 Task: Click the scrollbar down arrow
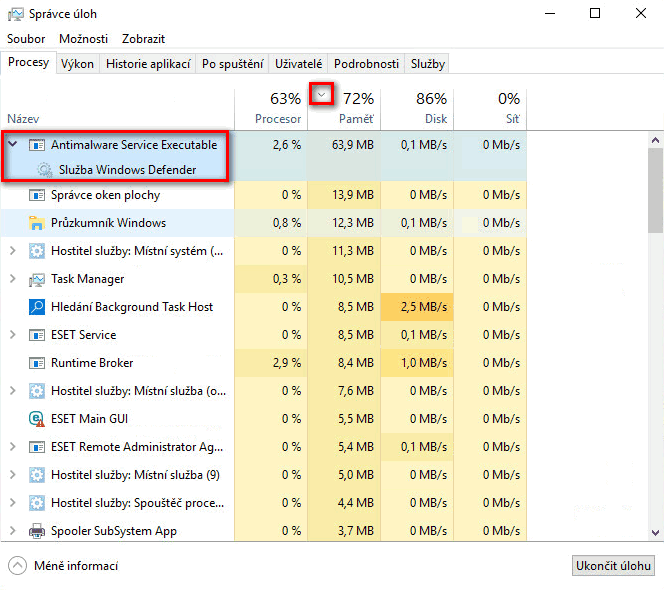(x=656, y=532)
